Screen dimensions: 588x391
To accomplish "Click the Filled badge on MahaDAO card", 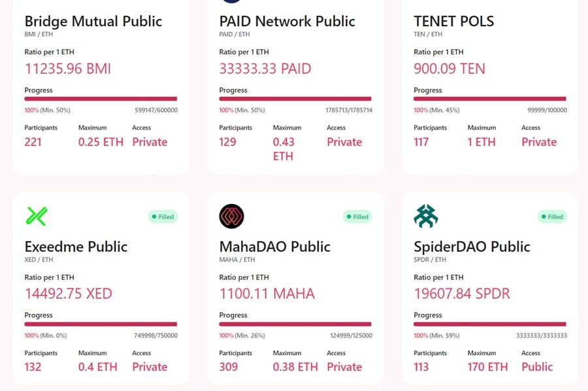I will [x=357, y=216].
